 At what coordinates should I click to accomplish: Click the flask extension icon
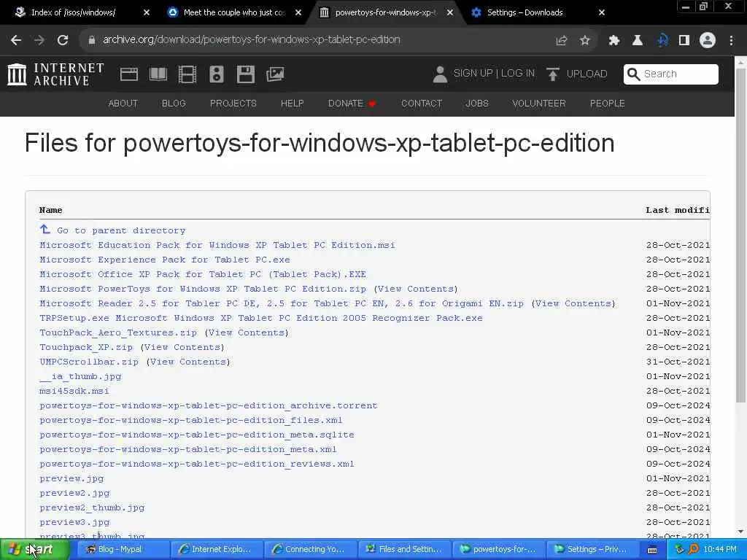638,41
